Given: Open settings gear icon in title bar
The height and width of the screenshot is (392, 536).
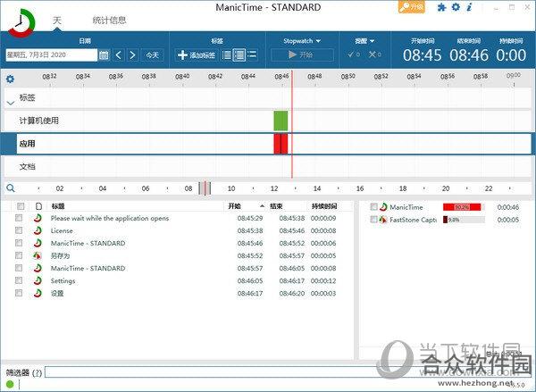Looking at the screenshot, I should click(x=456, y=7).
